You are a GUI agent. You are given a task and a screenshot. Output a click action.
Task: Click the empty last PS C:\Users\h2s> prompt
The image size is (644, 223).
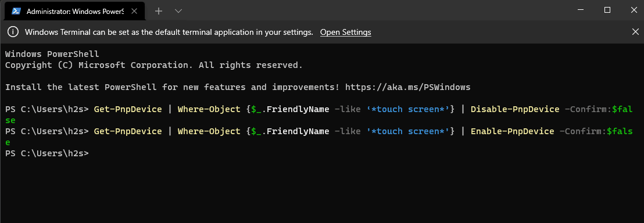[47, 153]
